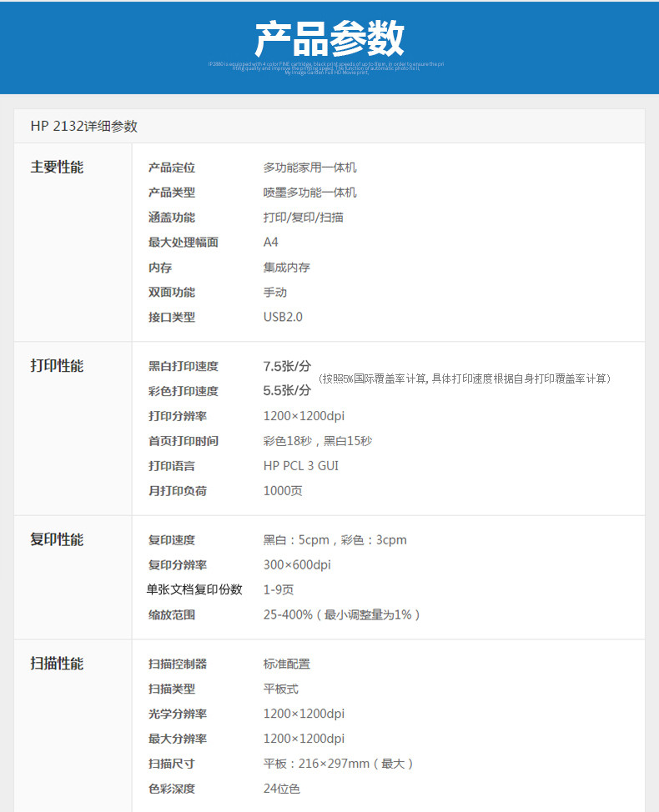Click the value 标准配置

click(x=286, y=664)
